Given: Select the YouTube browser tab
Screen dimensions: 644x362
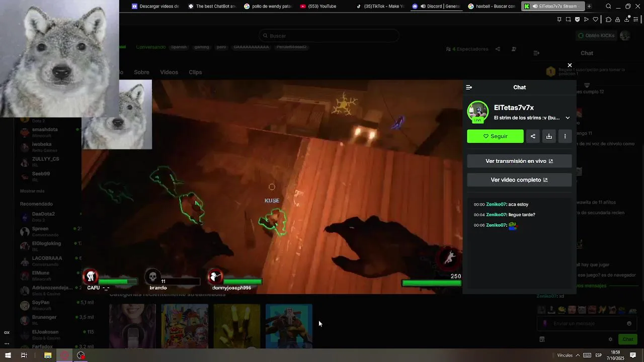Looking at the screenshot, I should pos(323,7).
